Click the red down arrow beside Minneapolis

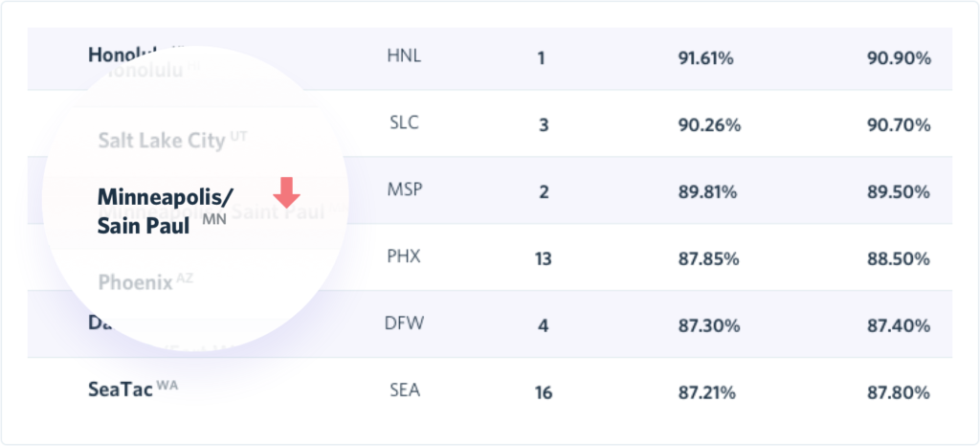tap(287, 192)
